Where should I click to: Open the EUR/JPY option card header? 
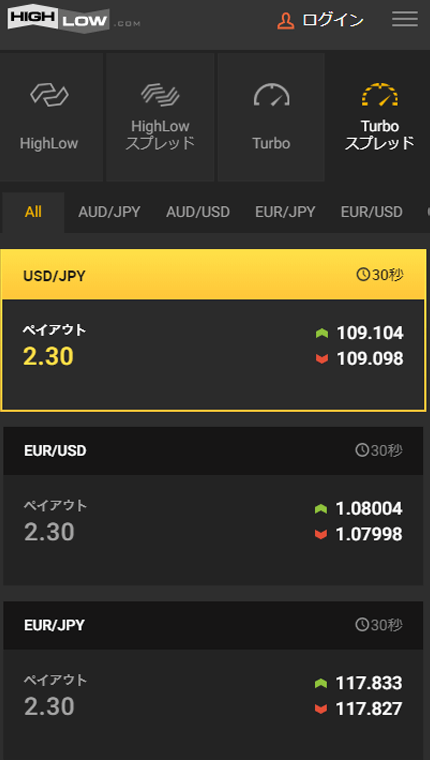(x=213, y=625)
